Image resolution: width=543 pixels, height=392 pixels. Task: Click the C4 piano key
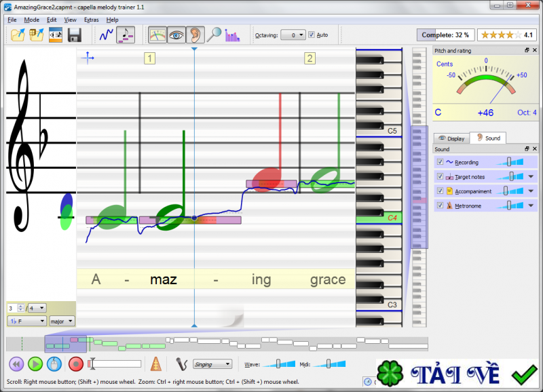379,218
